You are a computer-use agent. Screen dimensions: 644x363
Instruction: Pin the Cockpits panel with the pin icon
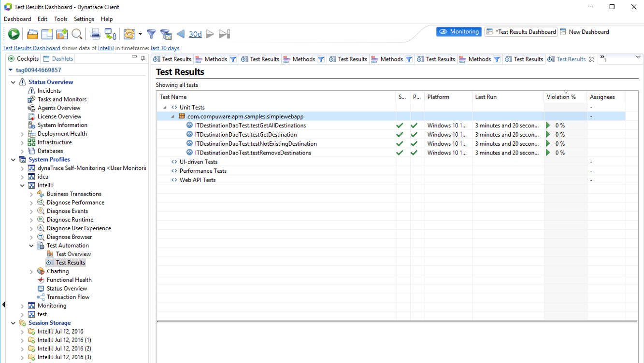[x=143, y=58]
